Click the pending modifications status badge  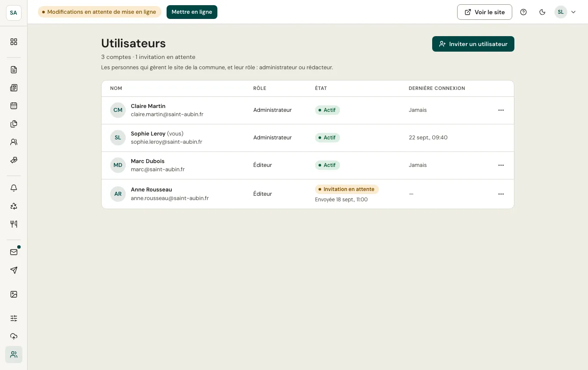coord(99,12)
